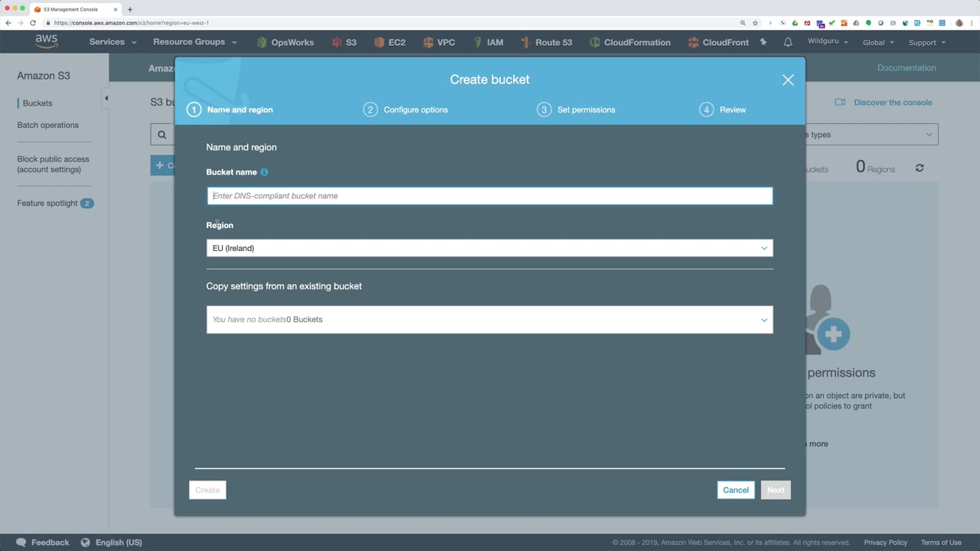Click the browser forward arrow
This screenshot has height=551, width=980.
point(21,23)
